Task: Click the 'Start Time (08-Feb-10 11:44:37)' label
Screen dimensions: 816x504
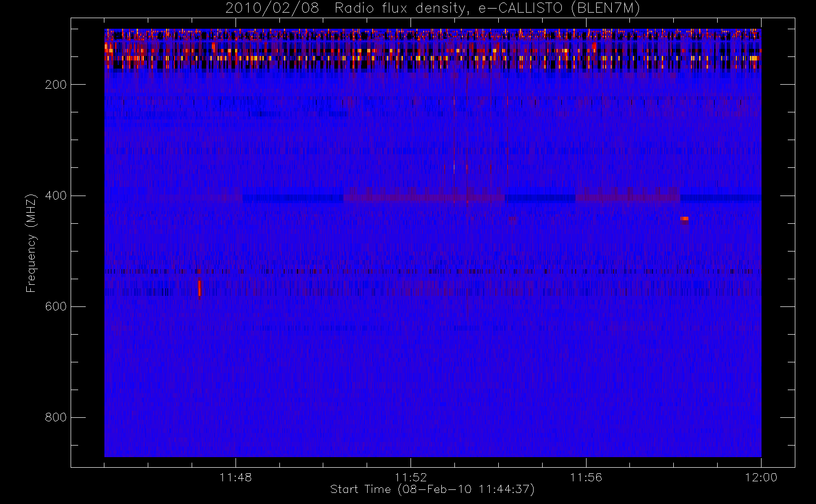Action: pos(432,489)
